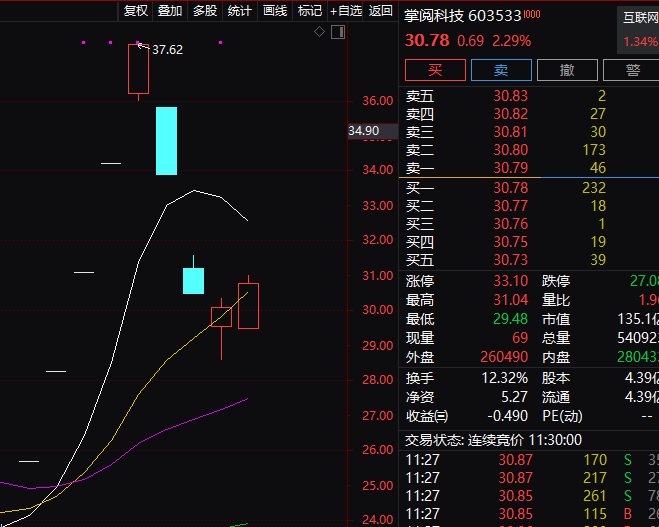Viewport: 659px width, 527px height.
Task: Click 涨停 limit-up price 33.10
Action: pyautogui.click(x=510, y=281)
